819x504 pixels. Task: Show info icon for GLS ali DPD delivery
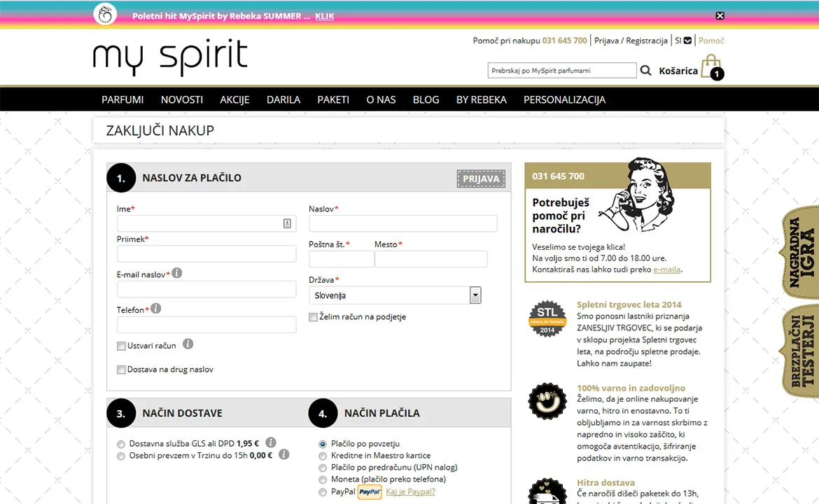[x=271, y=442]
